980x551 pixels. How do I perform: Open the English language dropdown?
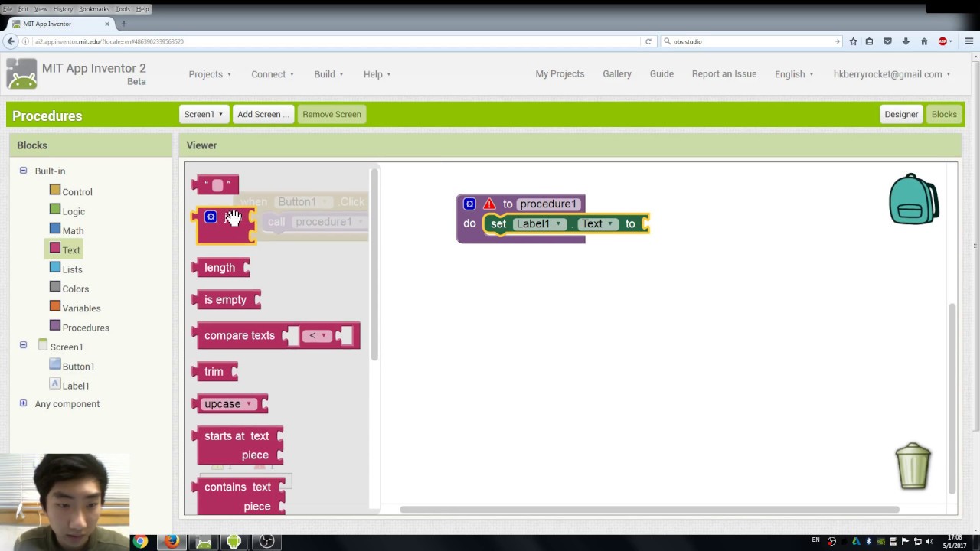794,74
